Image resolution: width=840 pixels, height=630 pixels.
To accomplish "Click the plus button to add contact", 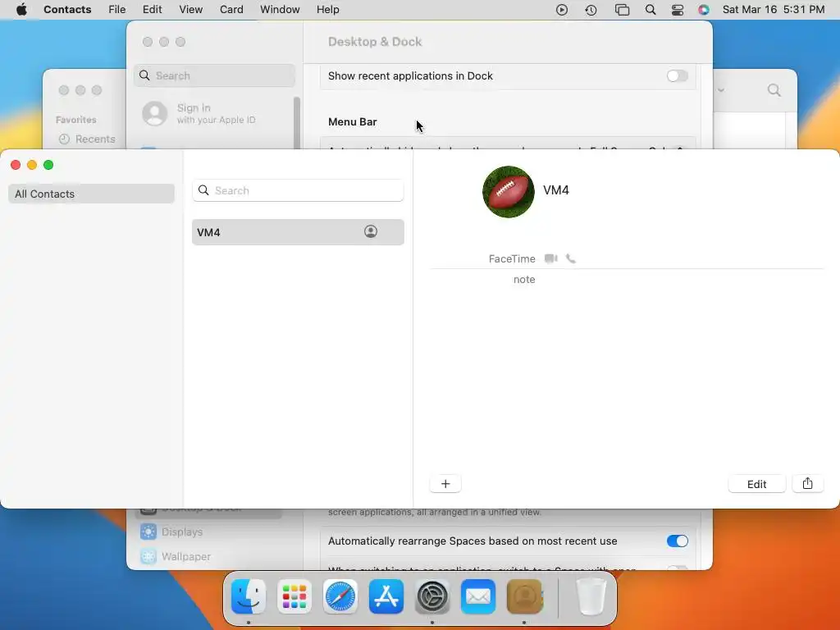I will tap(445, 484).
